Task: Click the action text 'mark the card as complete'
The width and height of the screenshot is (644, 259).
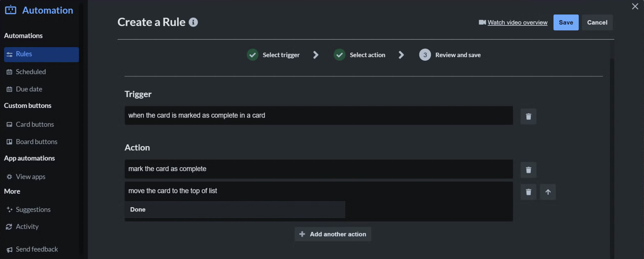Action: (x=167, y=169)
